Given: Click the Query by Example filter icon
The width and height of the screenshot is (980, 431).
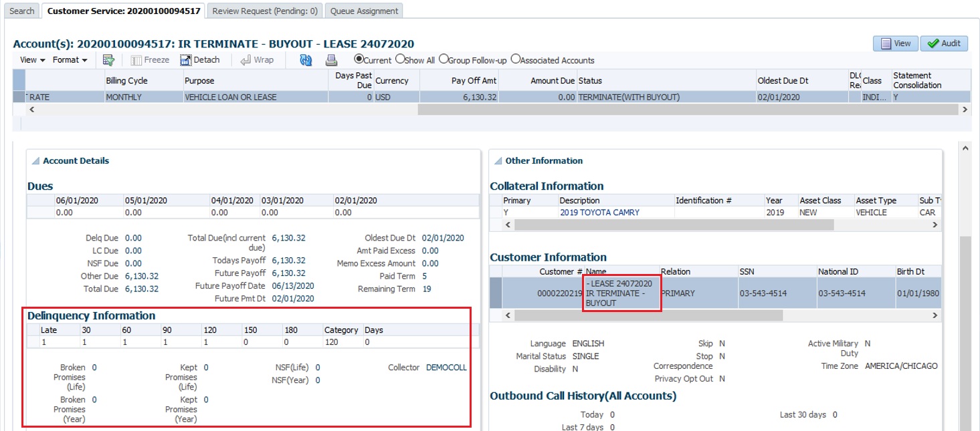Looking at the screenshot, I should 108,60.
